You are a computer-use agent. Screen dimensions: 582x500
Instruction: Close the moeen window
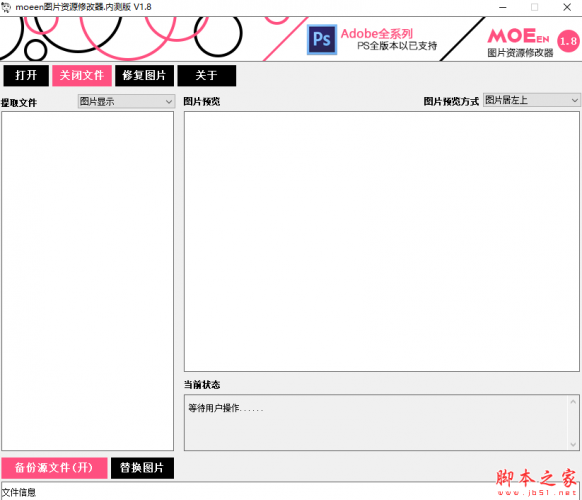tap(567, 7)
